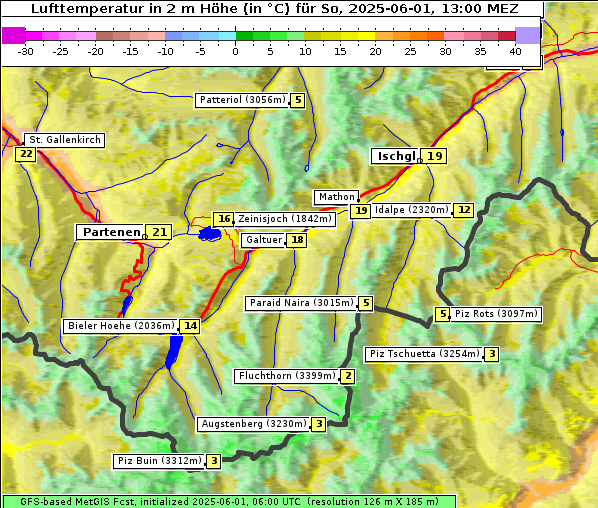Click the GFS-based MetGIS forecast footer text
Image resolution: width=598 pixels, height=508 pixels.
point(229,502)
